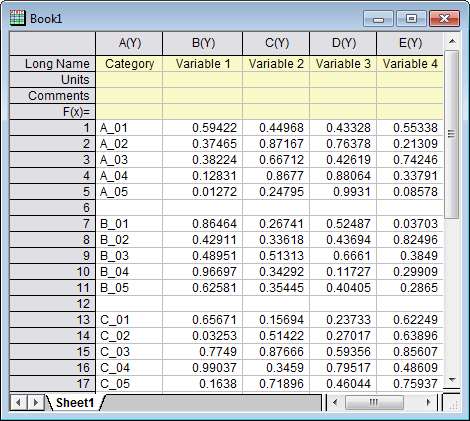Click the select-all corner cell of worksheet
Screen dimensions: 470x421
(53, 43)
